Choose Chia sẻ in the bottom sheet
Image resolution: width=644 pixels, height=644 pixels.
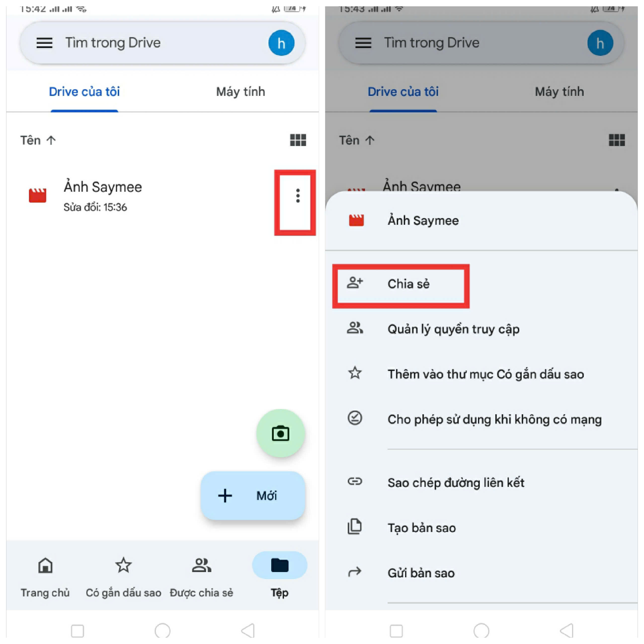pos(408,284)
